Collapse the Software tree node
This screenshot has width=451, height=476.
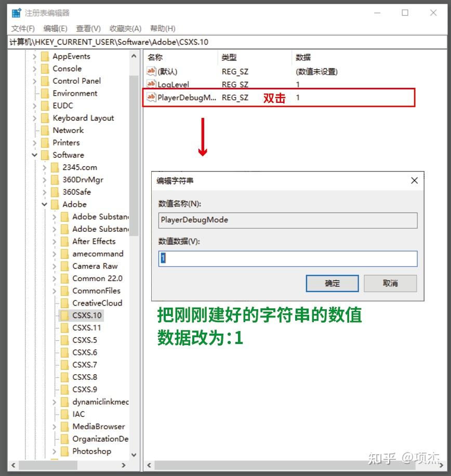tap(34, 155)
